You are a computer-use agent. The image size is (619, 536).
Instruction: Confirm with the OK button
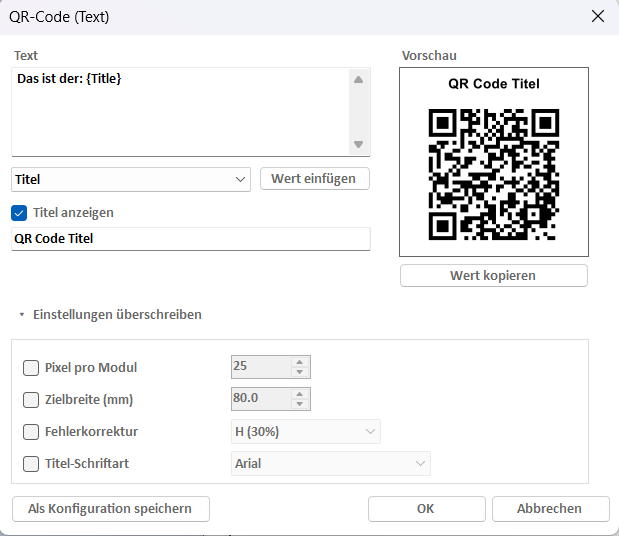click(426, 509)
